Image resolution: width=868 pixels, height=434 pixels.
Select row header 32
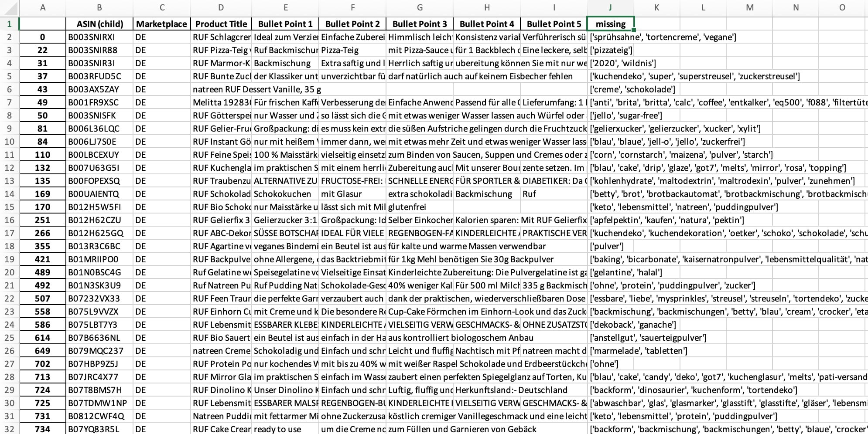tap(9, 429)
